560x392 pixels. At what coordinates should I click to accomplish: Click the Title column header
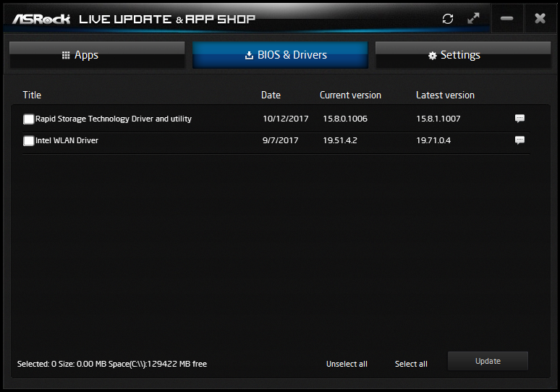coord(32,95)
